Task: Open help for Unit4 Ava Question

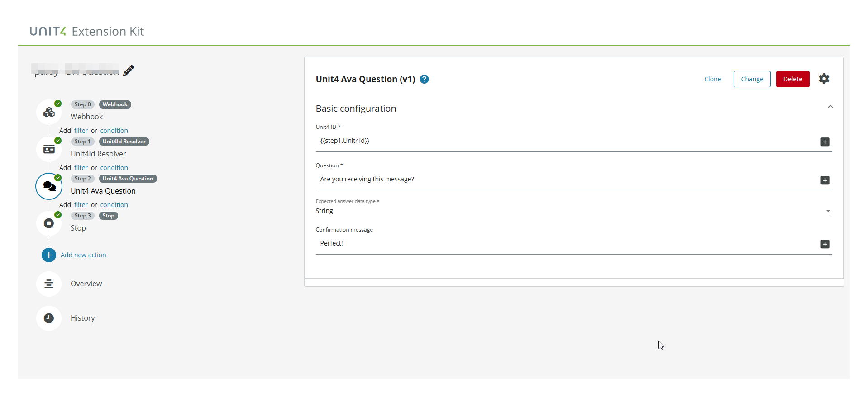Action: click(x=424, y=79)
